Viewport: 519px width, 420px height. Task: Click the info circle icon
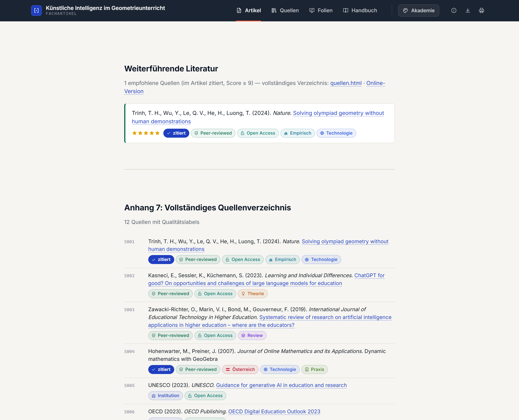454,10
